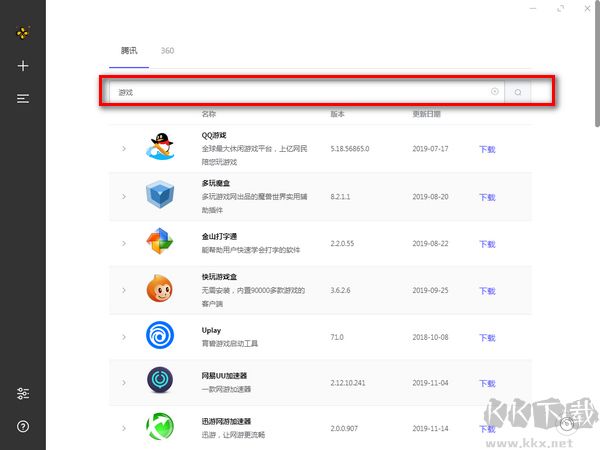Click the 迅游网游加速器 green icon
The height and width of the screenshot is (450, 600).
coord(160,426)
